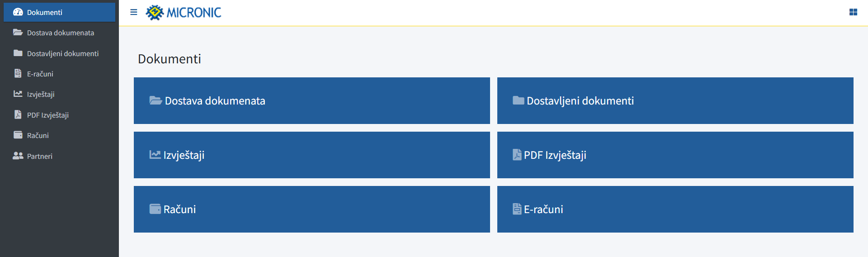This screenshot has width=868, height=257.
Task: Select Dostavljeni dokumenti in the sidebar
Action: pos(62,53)
